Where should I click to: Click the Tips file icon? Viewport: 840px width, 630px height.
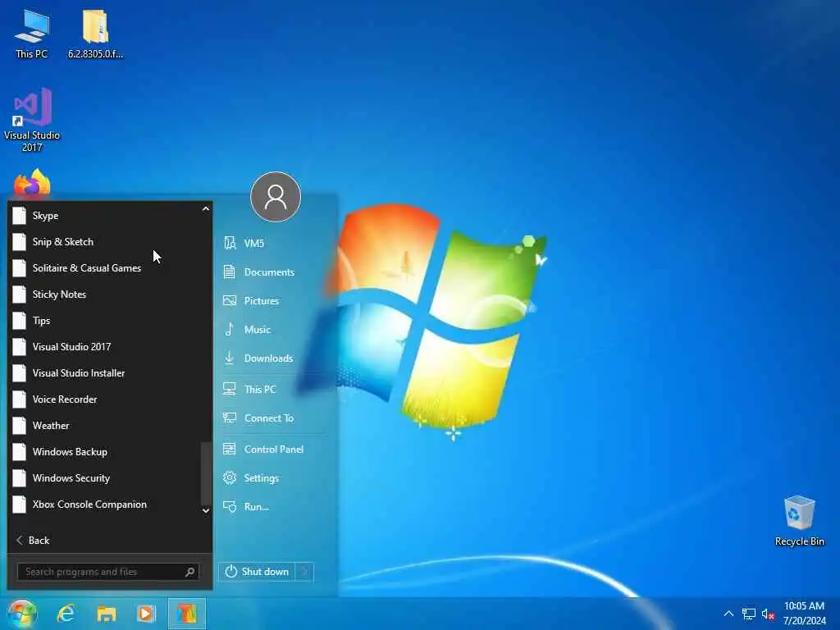[20, 321]
